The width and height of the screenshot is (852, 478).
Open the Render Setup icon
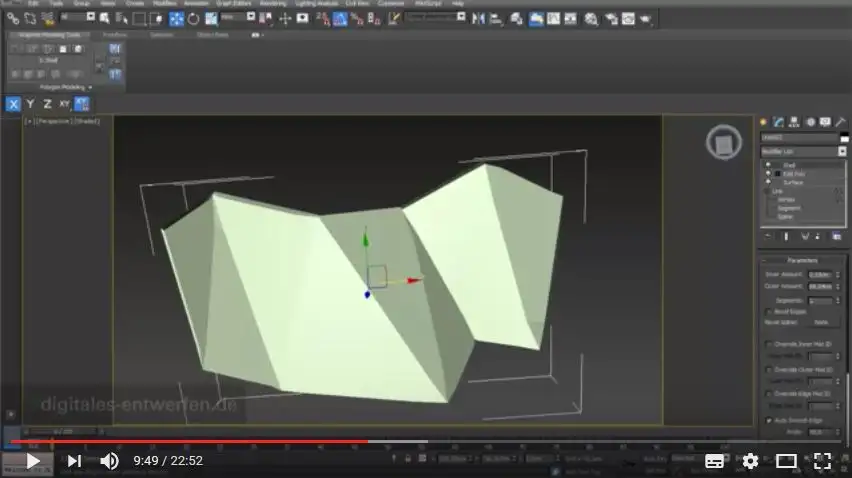[611, 19]
